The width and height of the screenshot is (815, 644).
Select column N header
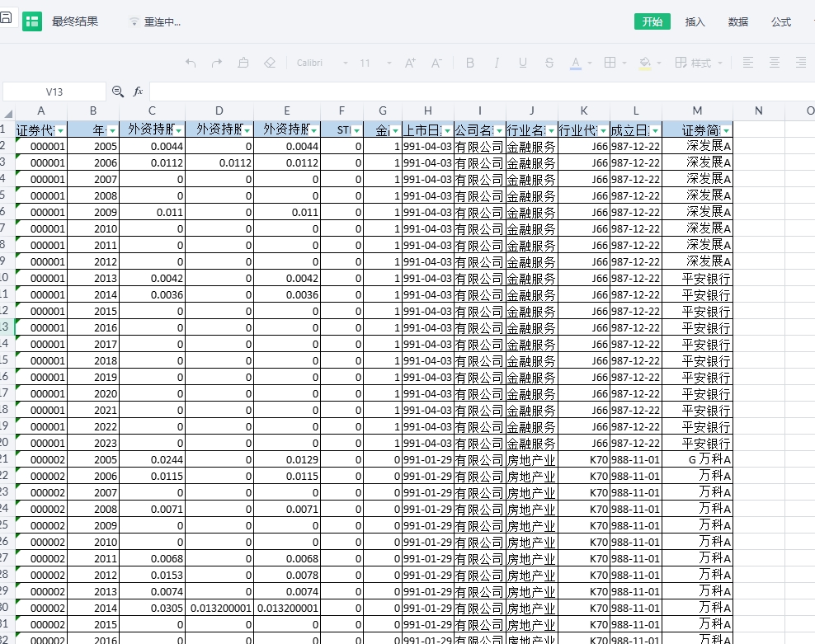[x=759, y=110]
